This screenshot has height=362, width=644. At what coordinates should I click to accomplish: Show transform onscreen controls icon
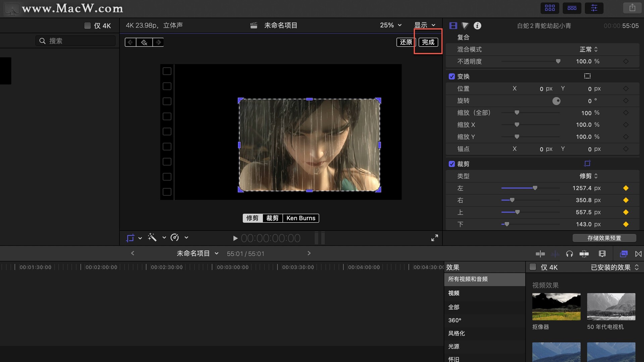[587, 76]
